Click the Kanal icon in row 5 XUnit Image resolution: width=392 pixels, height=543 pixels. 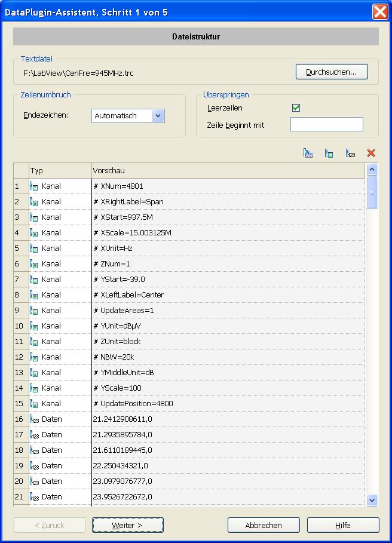pyautogui.click(x=34, y=249)
